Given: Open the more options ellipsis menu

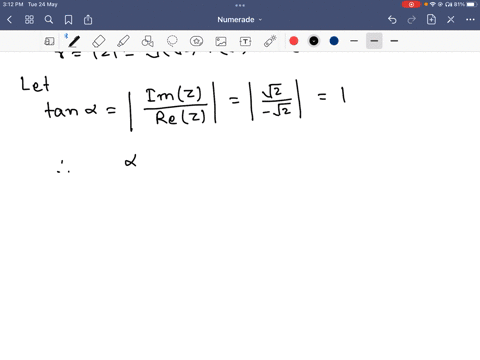Looking at the screenshot, I should point(470,20).
